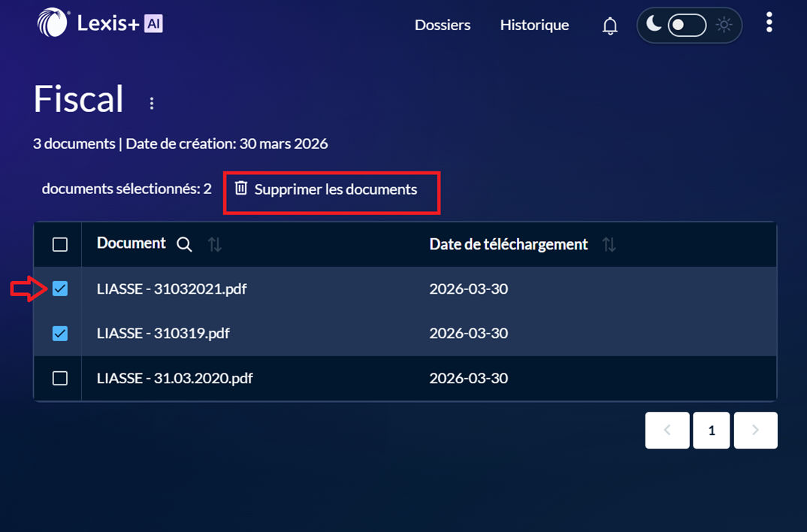807x532 pixels.
Task: Open the Dossiers menu item
Action: click(443, 26)
